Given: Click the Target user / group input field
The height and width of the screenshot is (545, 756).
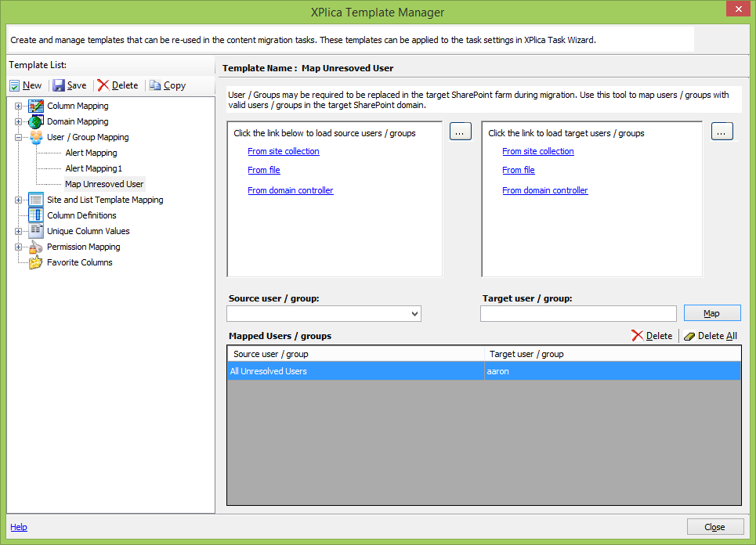Looking at the screenshot, I should pos(579,314).
